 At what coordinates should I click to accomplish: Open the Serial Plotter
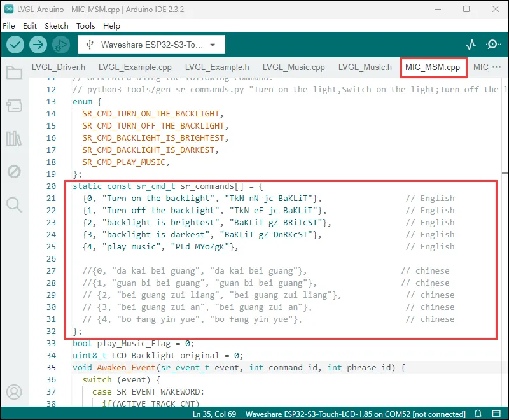click(471, 45)
